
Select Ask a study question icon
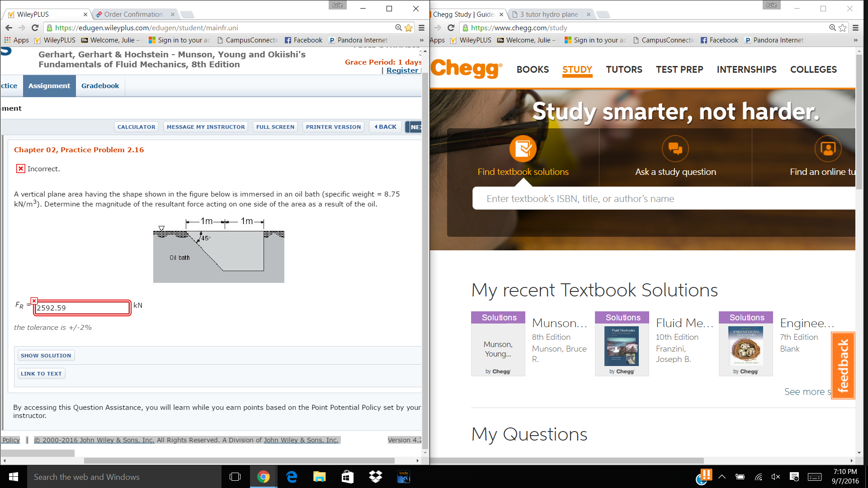point(675,149)
